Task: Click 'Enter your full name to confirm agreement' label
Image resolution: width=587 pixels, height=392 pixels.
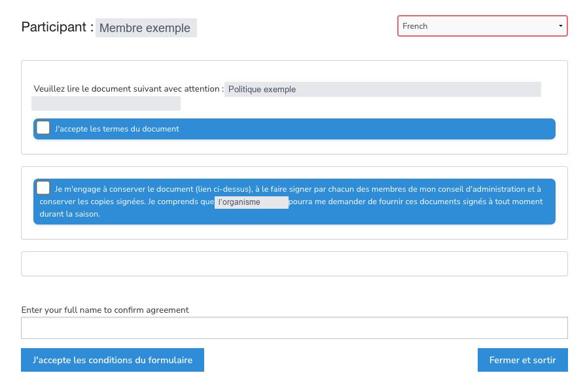Action: (105, 310)
